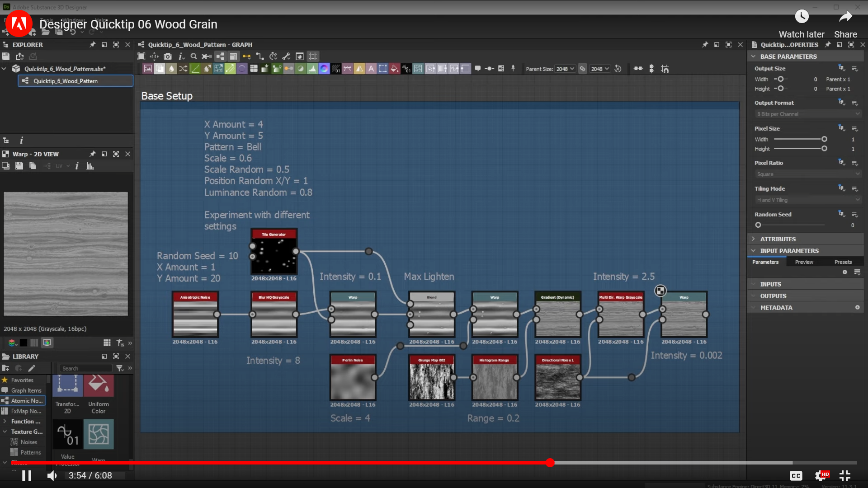Click the histogram icon in 2D View toolbar
The height and width of the screenshot is (488, 868).
coord(90,166)
